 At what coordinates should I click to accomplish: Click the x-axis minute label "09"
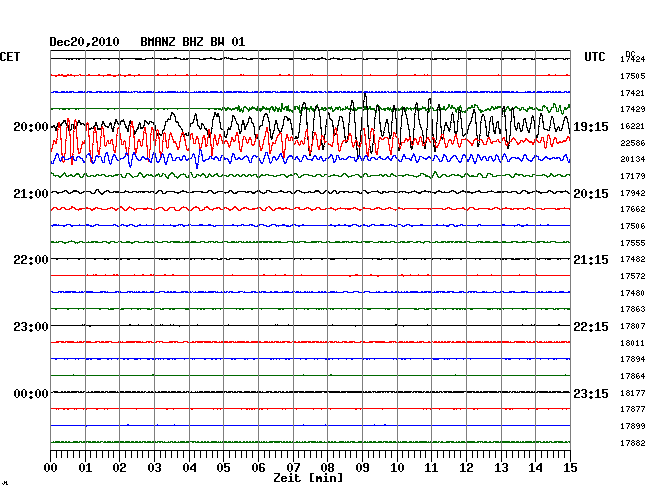(x=362, y=468)
